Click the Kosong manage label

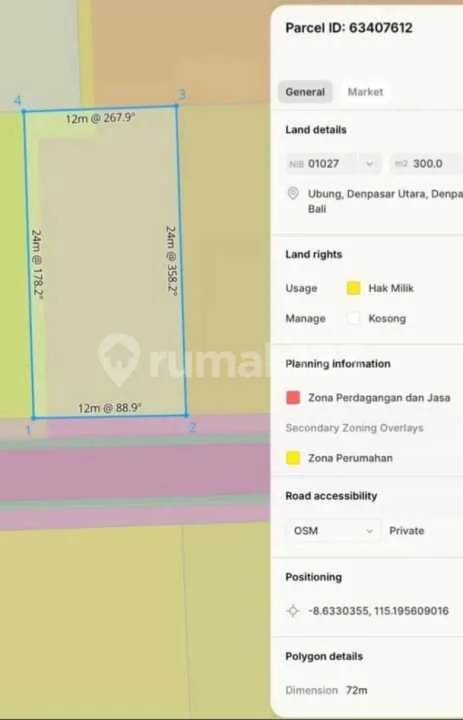pyautogui.click(x=387, y=318)
